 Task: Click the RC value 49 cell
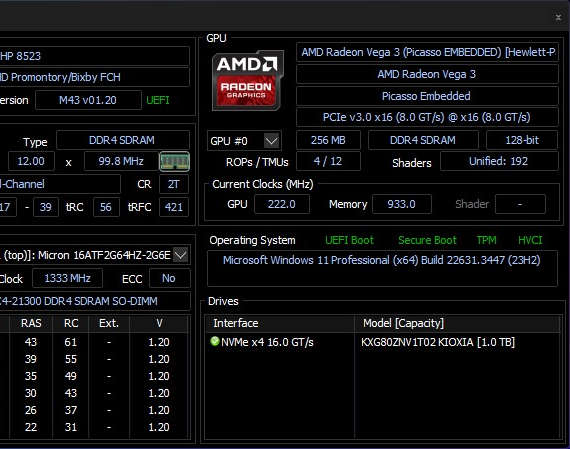(71, 376)
